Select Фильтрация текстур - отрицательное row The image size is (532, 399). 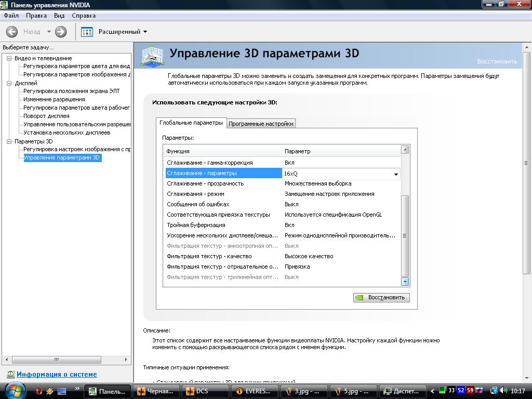283,267
